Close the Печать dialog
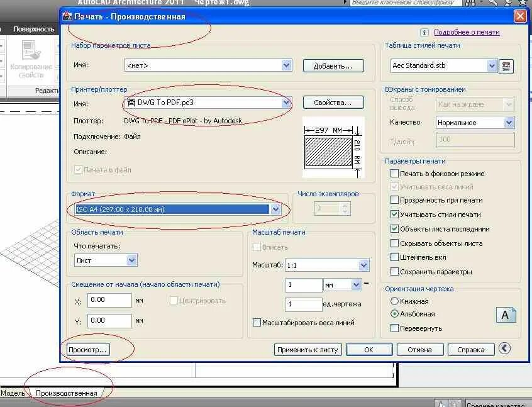532x407 pixels. (520, 16)
